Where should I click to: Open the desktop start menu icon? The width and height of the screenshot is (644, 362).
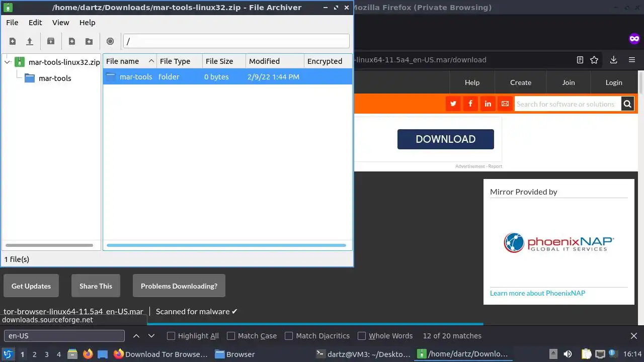[8, 354]
